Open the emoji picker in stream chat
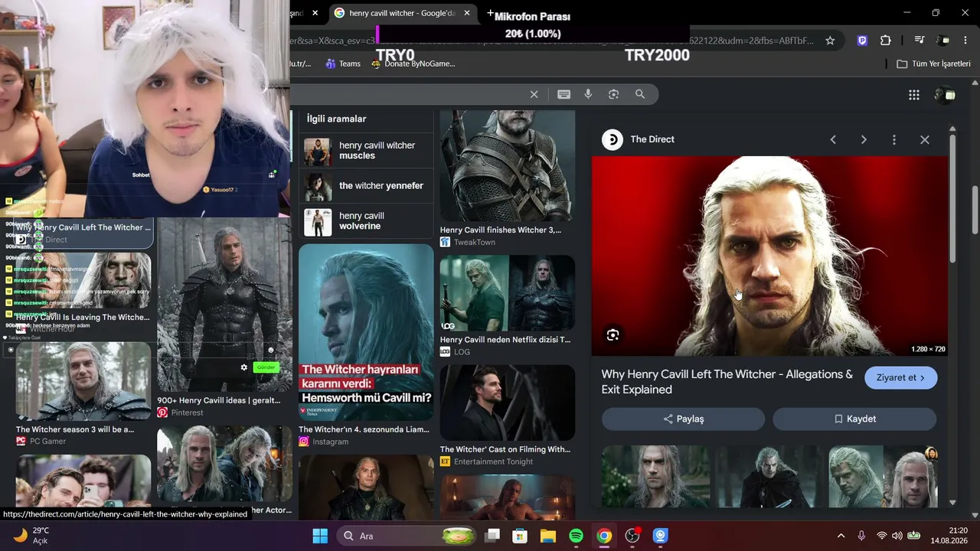 pyautogui.click(x=270, y=350)
